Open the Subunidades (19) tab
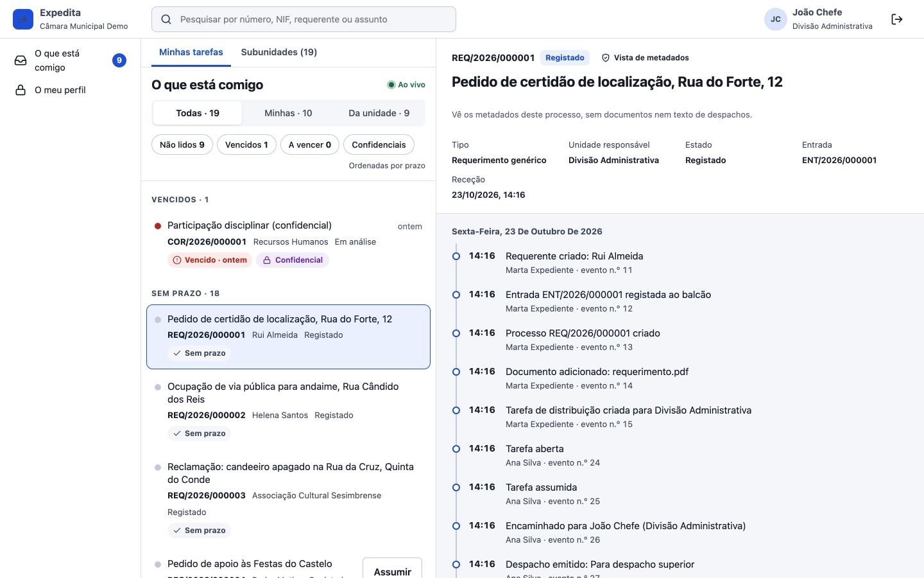This screenshot has width=924, height=578. pyautogui.click(x=279, y=53)
